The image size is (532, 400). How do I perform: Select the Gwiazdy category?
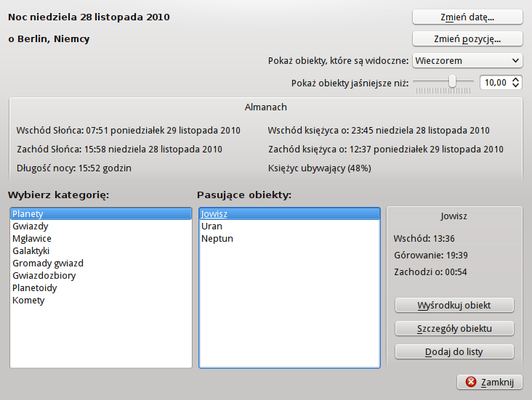pyautogui.click(x=29, y=226)
